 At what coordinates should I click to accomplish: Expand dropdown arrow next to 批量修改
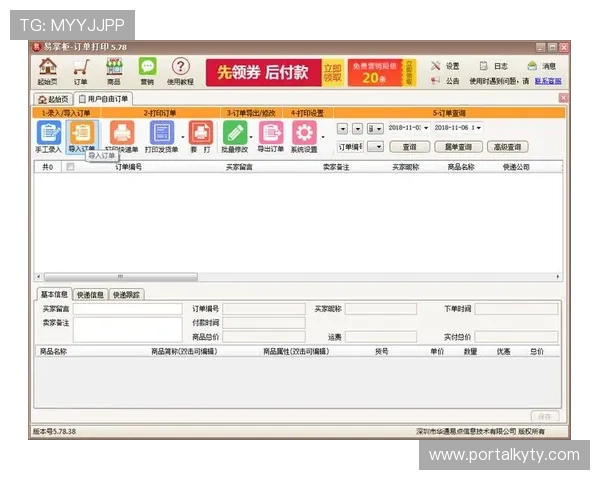(x=251, y=137)
